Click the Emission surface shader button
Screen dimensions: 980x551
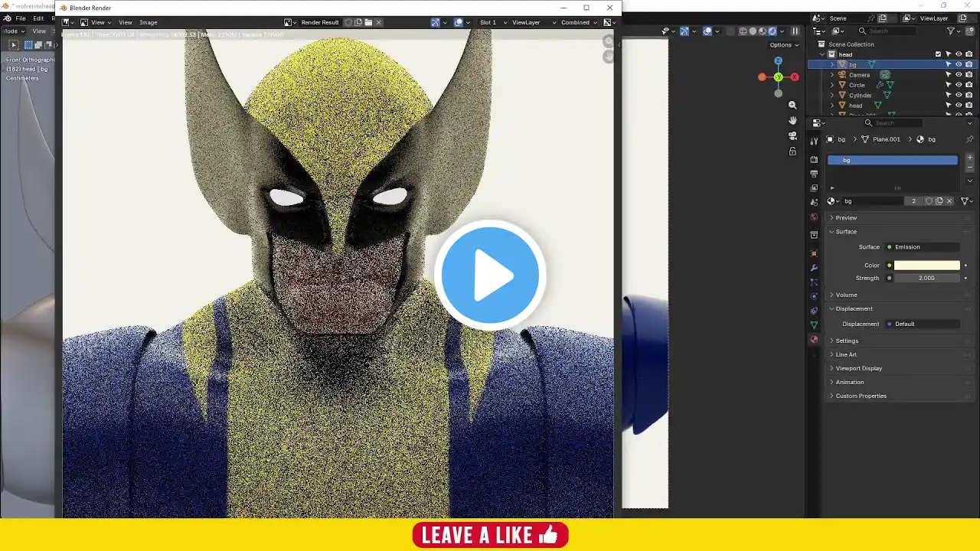click(x=923, y=247)
